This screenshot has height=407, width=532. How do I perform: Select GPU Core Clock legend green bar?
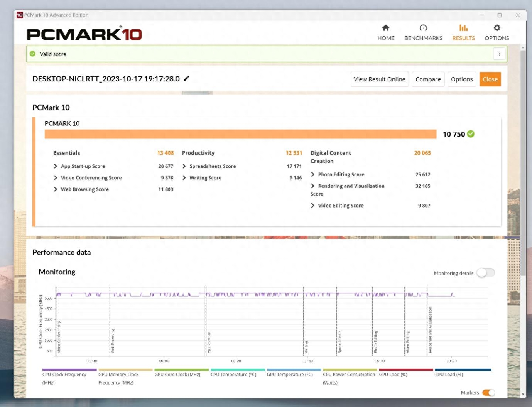pos(182,370)
